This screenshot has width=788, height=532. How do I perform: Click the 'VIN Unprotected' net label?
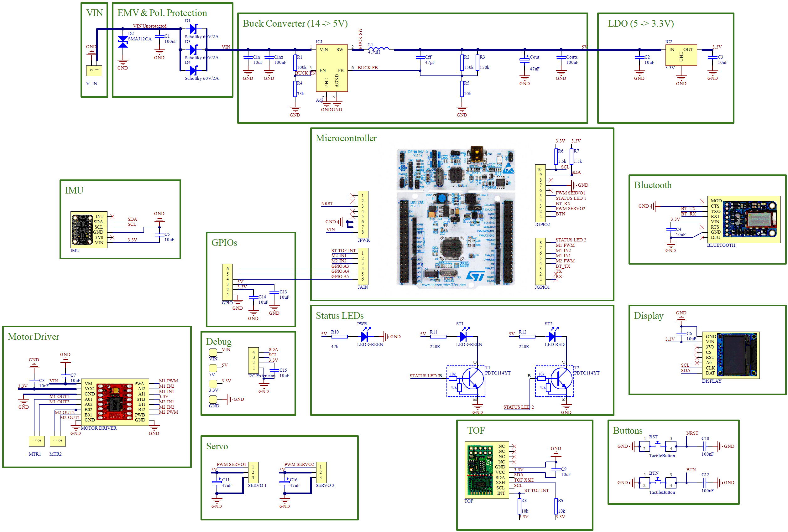[x=149, y=26]
